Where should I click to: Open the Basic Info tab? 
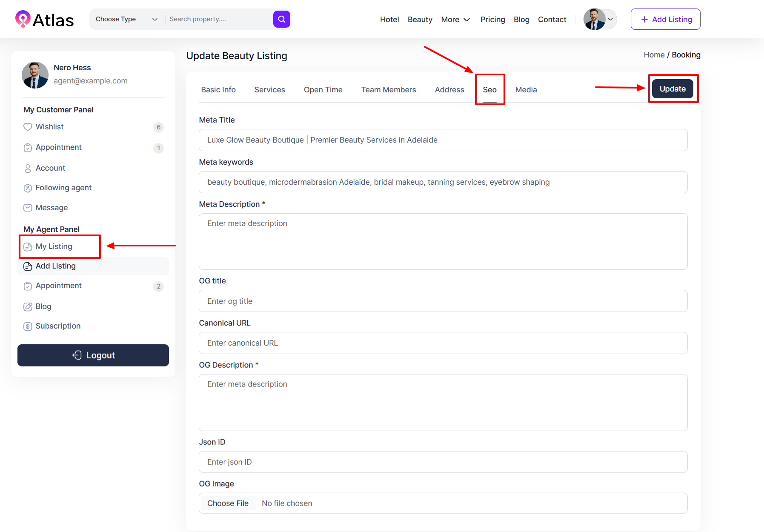tap(218, 90)
